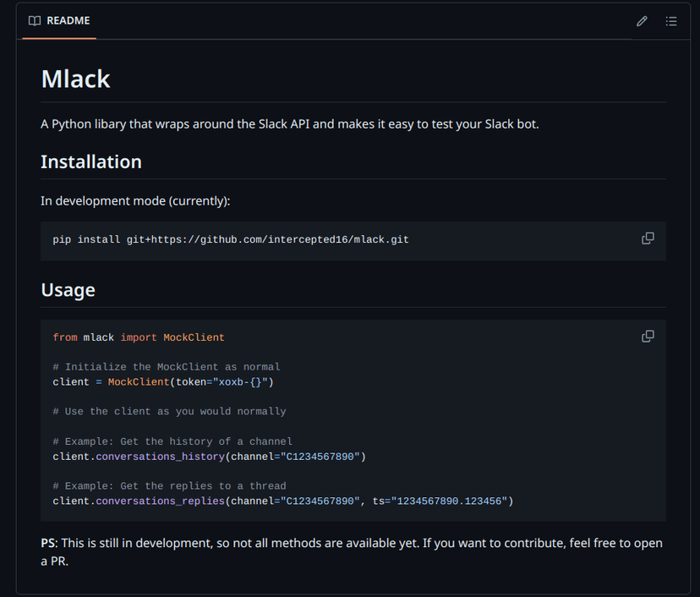Screen dimensions: 700x597
Task: Select the README tab
Action: [59, 21]
